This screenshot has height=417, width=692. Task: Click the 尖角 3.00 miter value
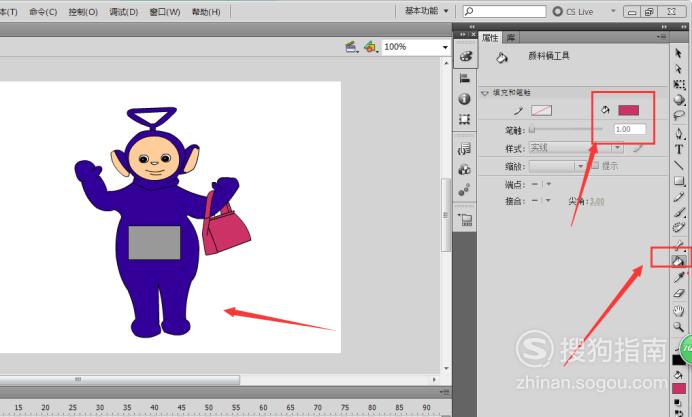[x=597, y=202]
